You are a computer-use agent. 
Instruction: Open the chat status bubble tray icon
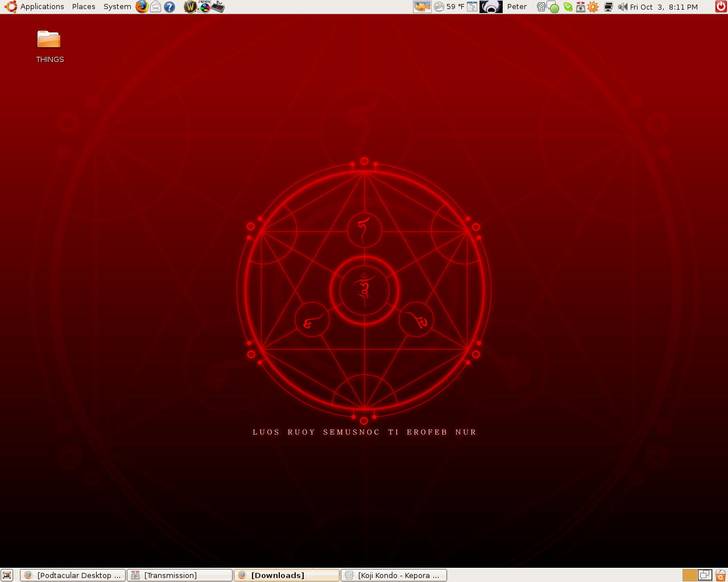tap(553, 7)
